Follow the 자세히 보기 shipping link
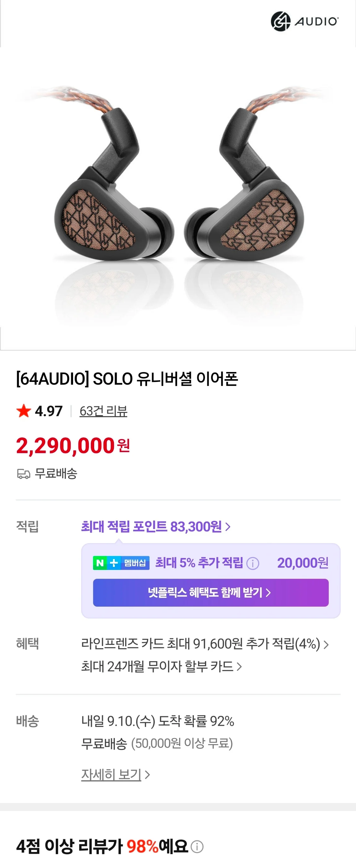 [111, 774]
